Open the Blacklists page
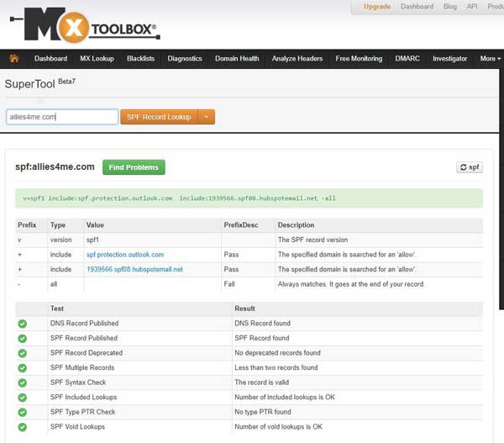This screenshot has width=504, height=443. tap(141, 59)
